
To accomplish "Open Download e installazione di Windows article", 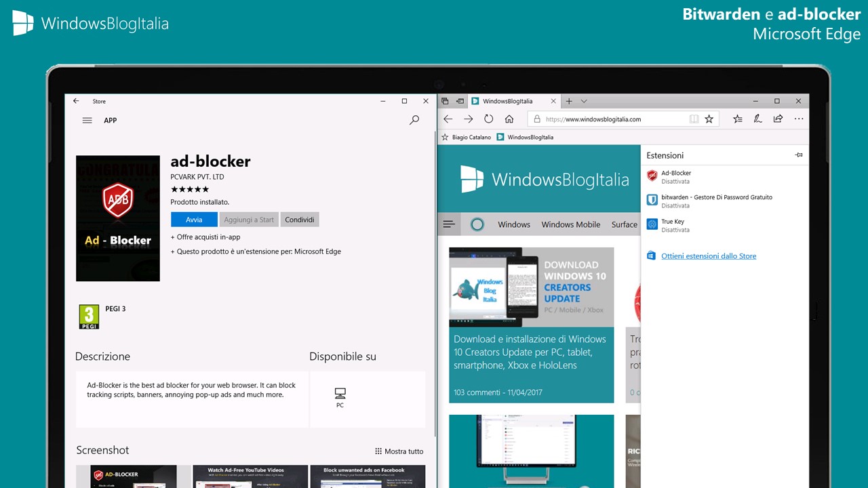I will tap(530, 352).
